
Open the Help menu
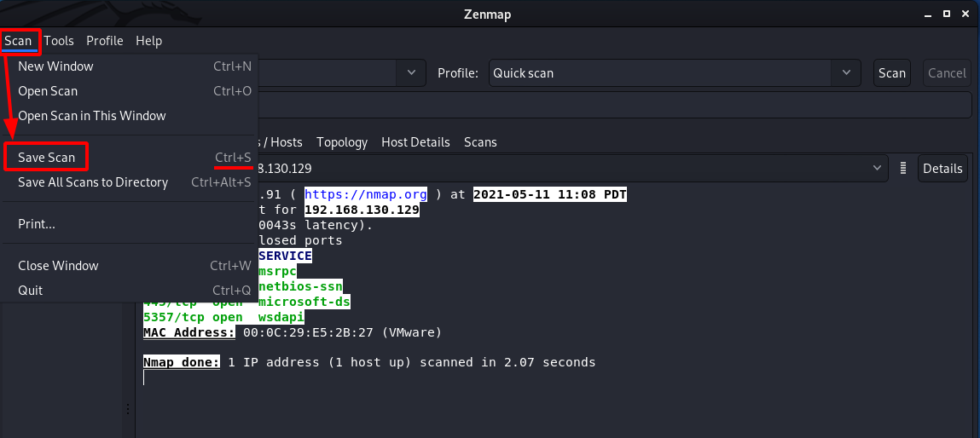(x=148, y=41)
